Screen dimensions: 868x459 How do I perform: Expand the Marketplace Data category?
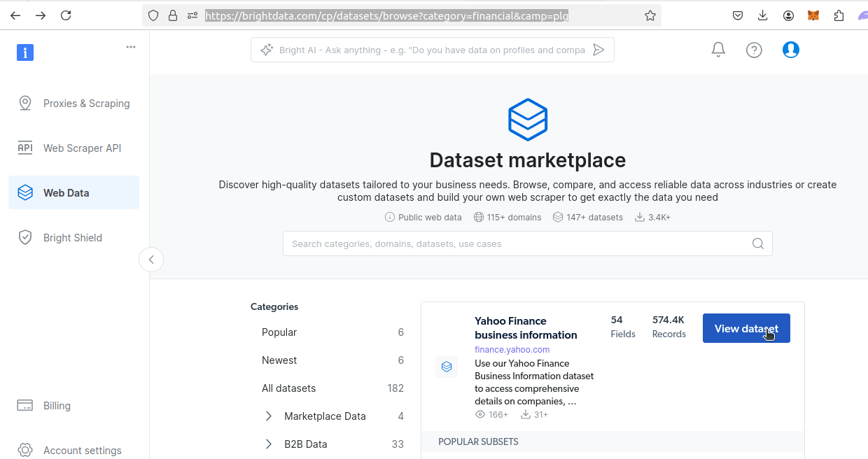tap(268, 416)
